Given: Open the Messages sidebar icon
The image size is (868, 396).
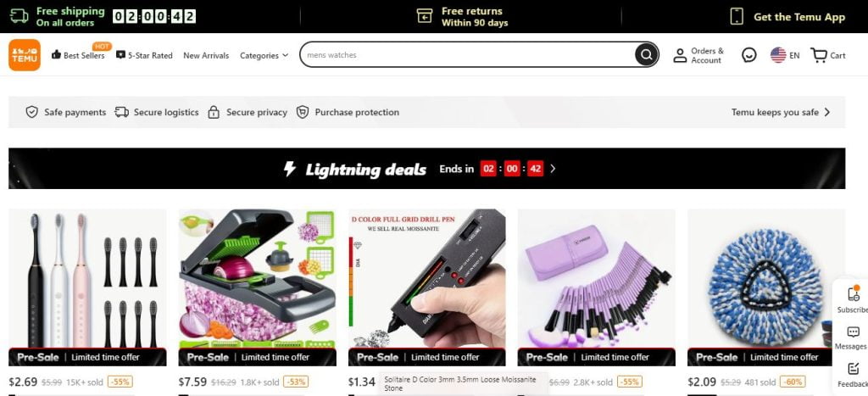Looking at the screenshot, I should (x=853, y=332).
